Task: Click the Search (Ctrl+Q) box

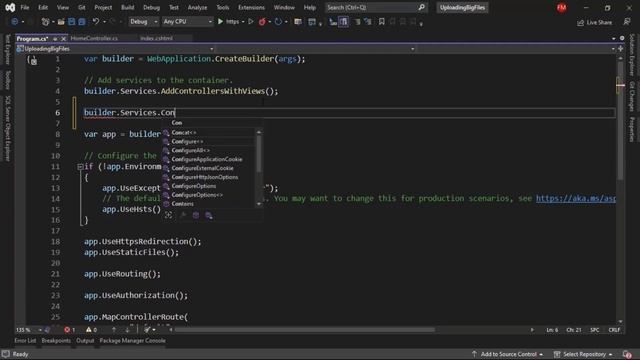Action: (376, 7)
